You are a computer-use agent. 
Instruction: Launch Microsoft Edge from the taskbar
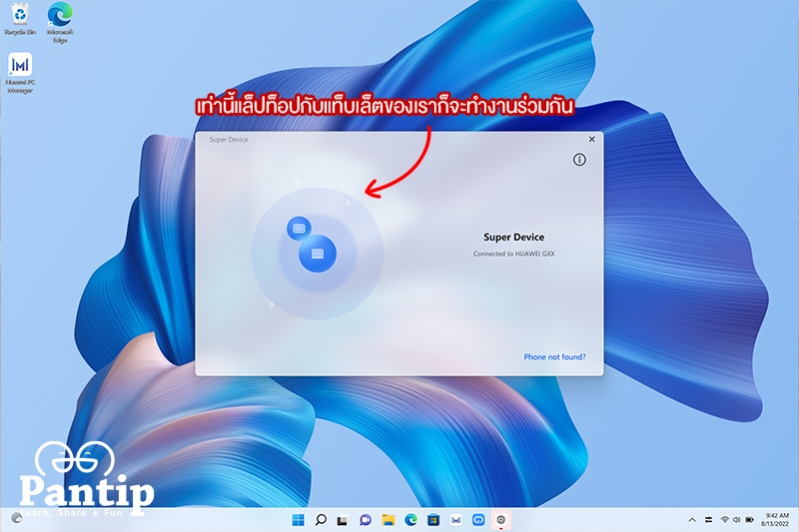(410, 520)
